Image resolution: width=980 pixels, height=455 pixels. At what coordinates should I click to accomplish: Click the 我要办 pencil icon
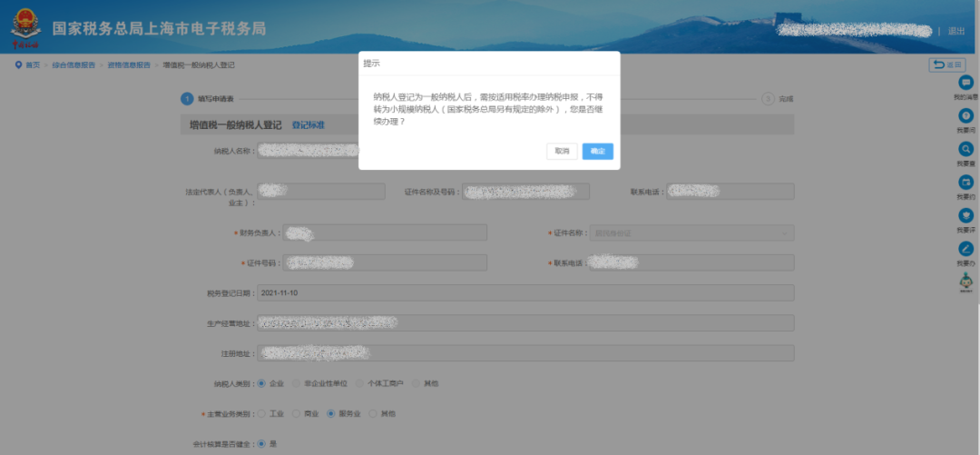pos(965,249)
